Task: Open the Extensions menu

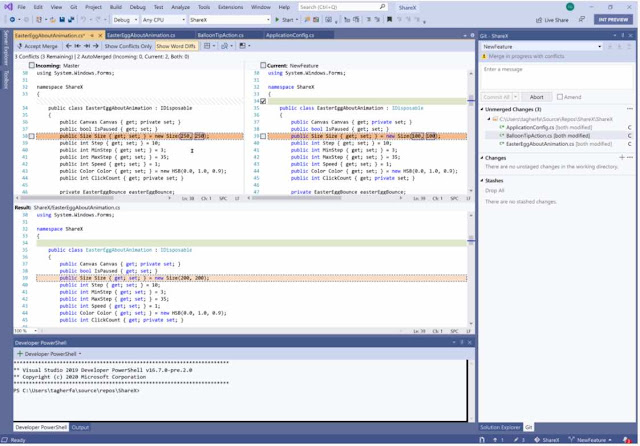Action: [231, 7]
